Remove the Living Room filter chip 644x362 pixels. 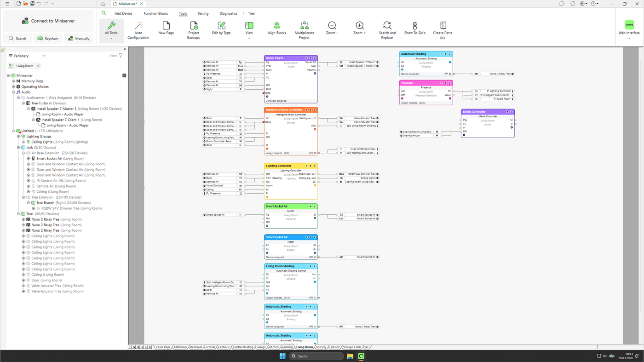click(x=38, y=66)
